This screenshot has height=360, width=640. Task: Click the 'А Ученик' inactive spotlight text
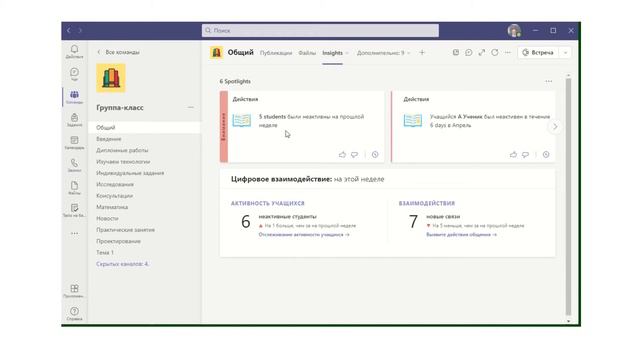coord(490,121)
